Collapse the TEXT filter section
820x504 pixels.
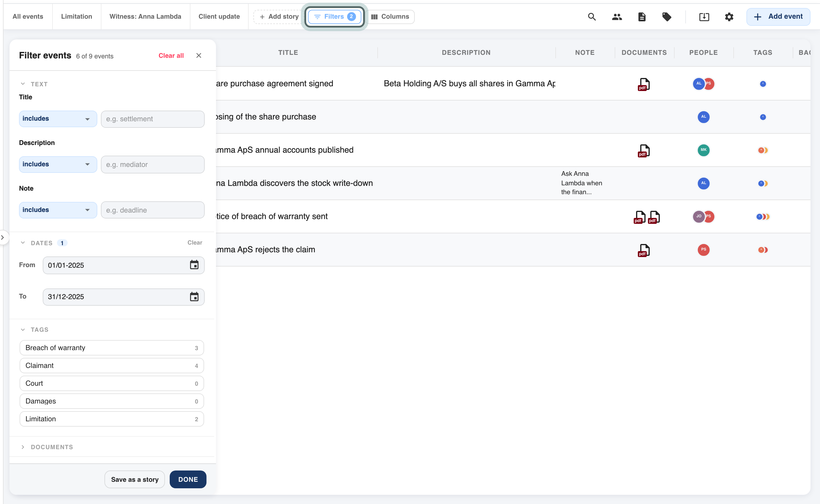point(23,84)
